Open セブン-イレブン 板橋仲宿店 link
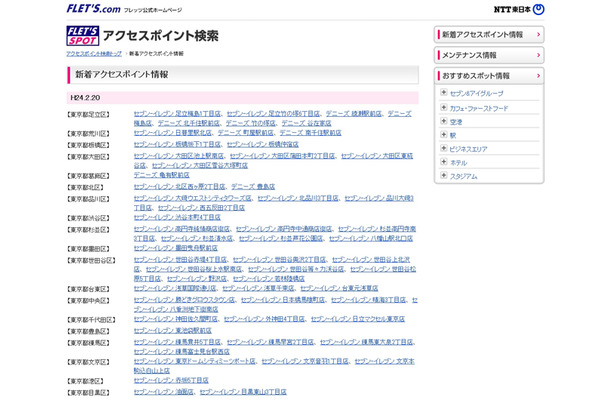Image resolution: width=610 pixels, height=400 pixels. [263, 144]
